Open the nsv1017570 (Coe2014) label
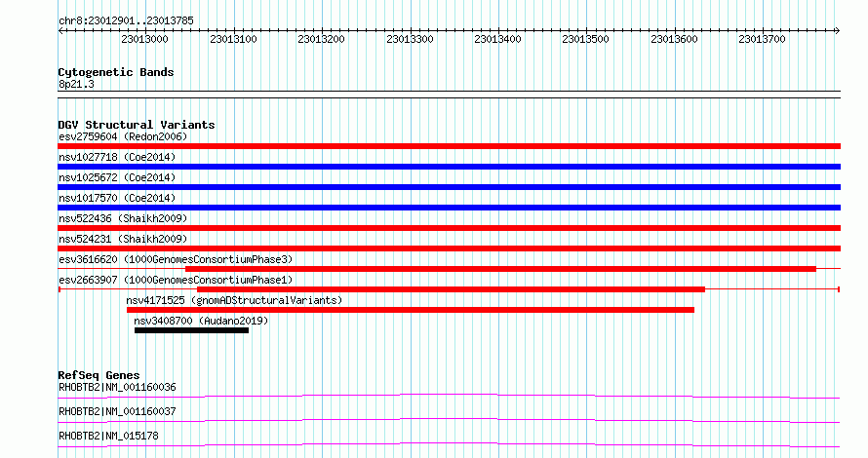 [117, 198]
